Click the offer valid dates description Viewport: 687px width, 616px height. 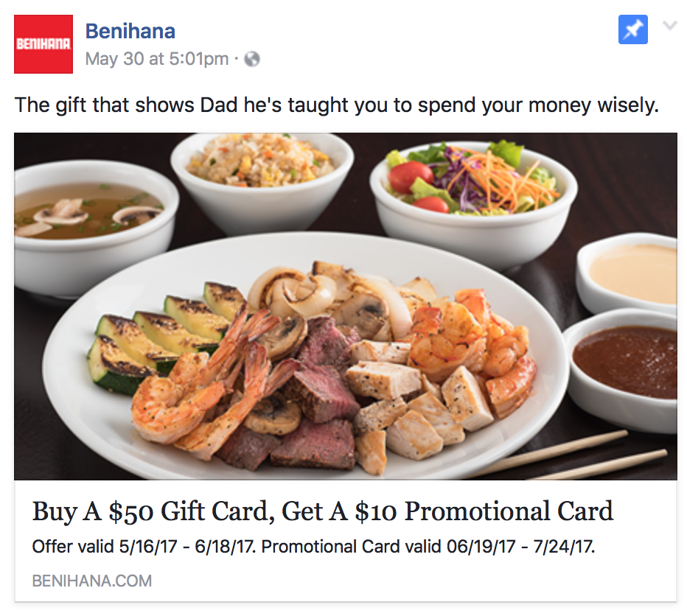click(313, 547)
